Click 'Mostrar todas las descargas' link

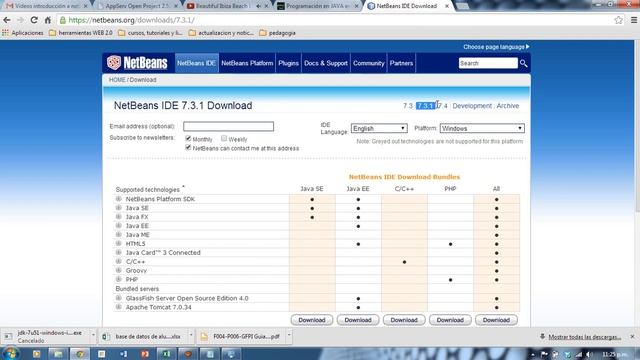click(x=584, y=337)
